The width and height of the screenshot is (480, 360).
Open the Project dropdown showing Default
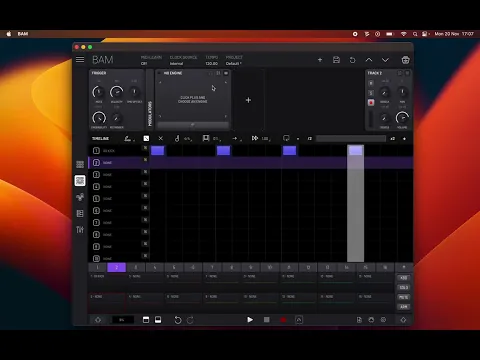tap(234, 60)
